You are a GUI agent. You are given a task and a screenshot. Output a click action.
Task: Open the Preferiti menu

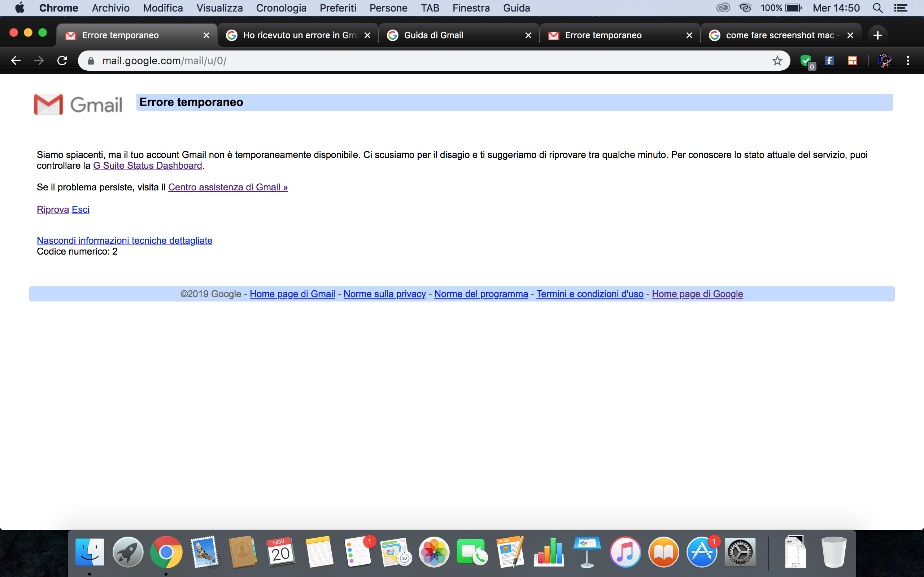click(337, 8)
